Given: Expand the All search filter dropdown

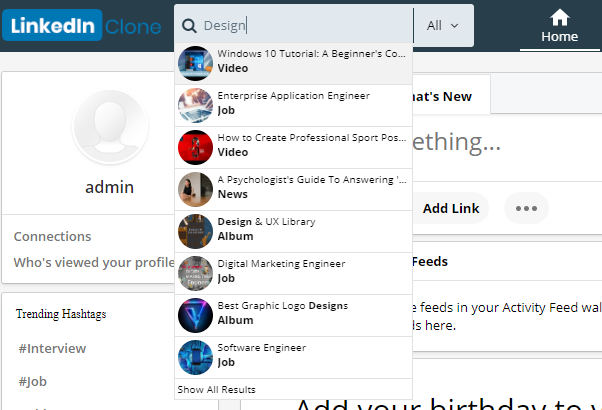Looking at the screenshot, I should pos(443,26).
